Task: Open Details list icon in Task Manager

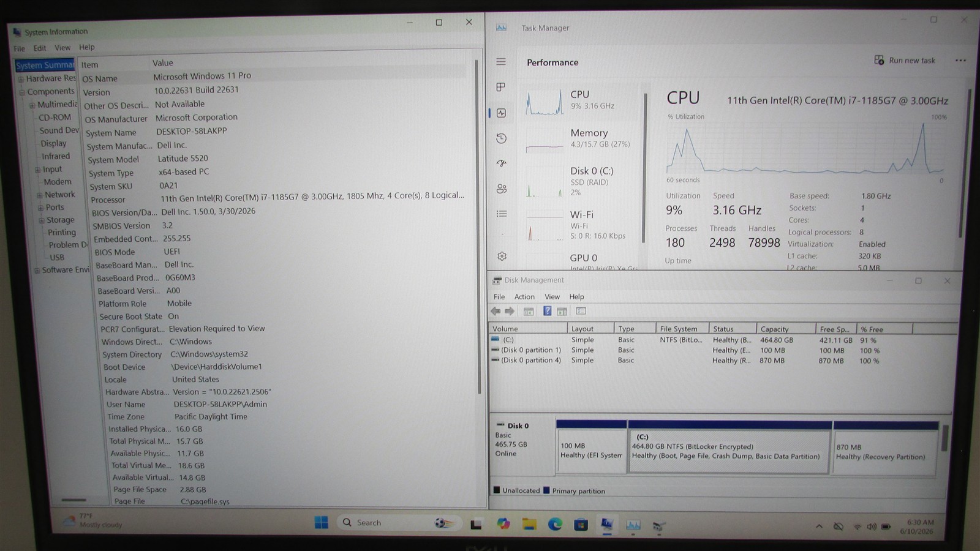Action: (502, 214)
